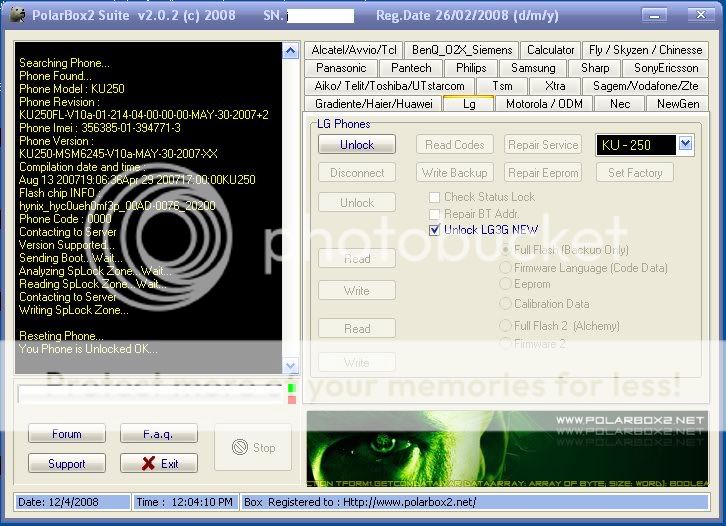Image resolution: width=726 pixels, height=526 pixels.
Task: Click the red status indicator
Action: pyautogui.click(x=292, y=400)
